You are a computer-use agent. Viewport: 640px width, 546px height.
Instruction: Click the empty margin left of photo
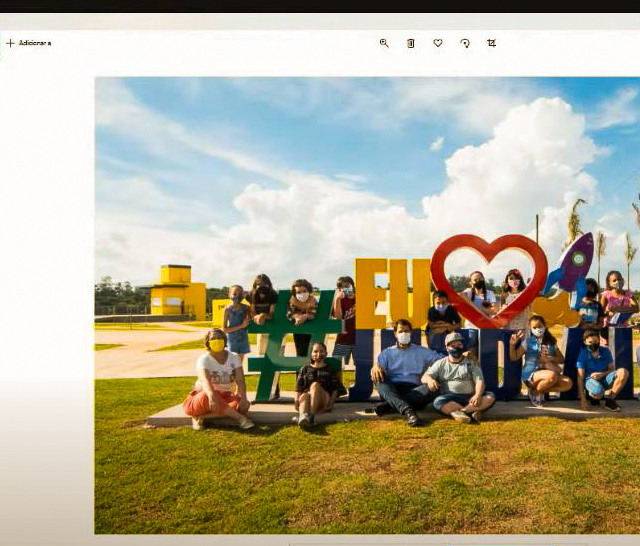coord(46,300)
